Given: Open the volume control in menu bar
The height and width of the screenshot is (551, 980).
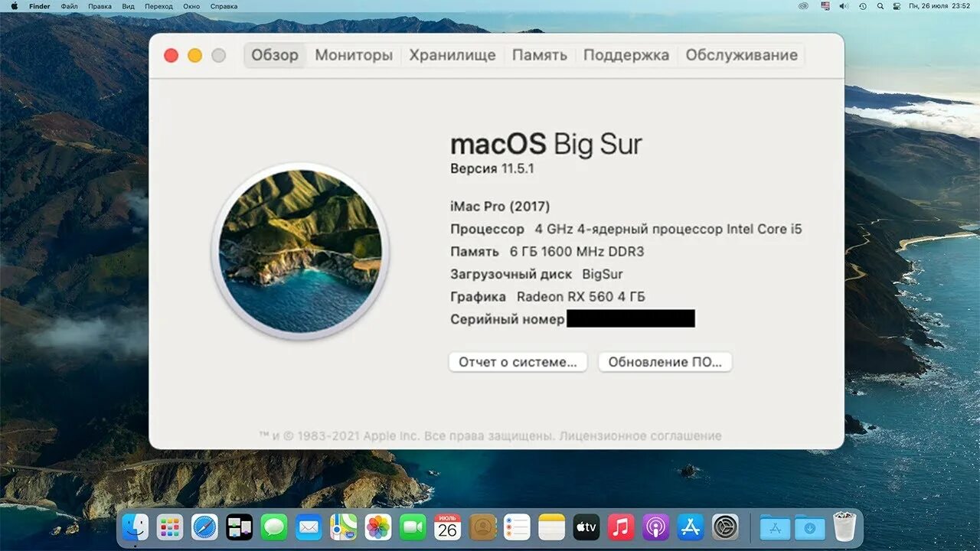Looking at the screenshot, I should (x=844, y=6).
